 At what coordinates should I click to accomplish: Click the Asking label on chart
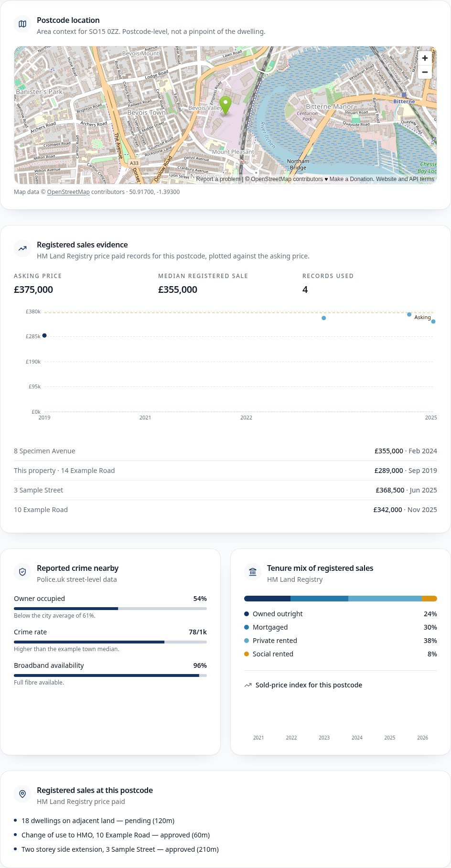click(422, 317)
